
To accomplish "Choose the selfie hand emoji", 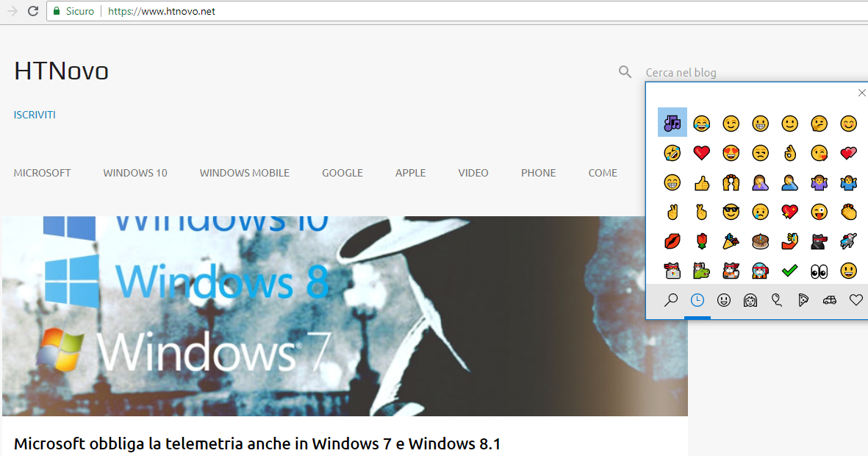I will coord(789,241).
